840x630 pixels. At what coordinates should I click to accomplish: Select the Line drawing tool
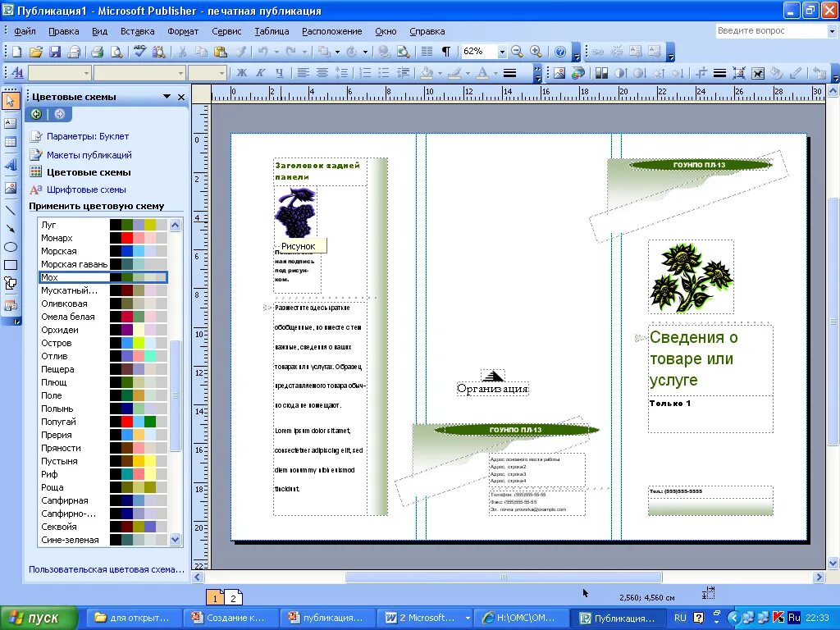[x=10, y=210]
